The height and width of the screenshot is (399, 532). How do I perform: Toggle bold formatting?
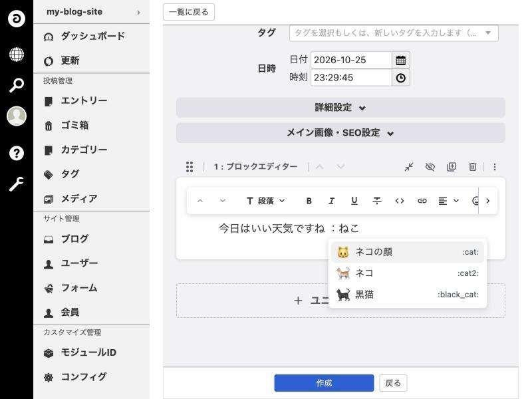click(x=309, y=201)
